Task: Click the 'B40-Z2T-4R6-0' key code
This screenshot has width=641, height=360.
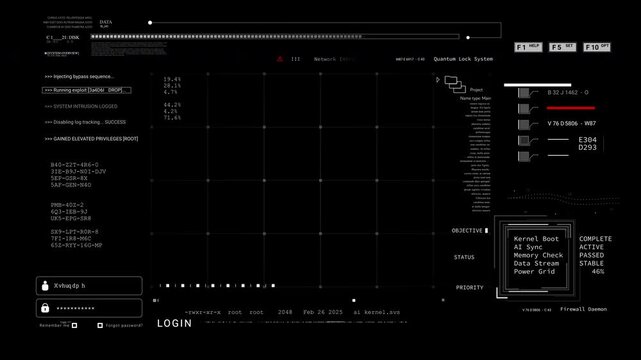Action: click(x=74, y=165)
